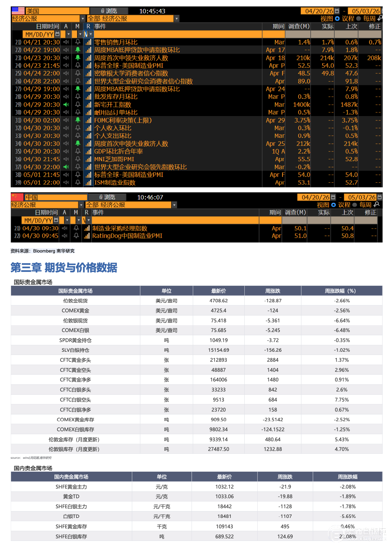Click the United States flag icon
This screenshot has width=392, height=548.
[x=18, y=11]
